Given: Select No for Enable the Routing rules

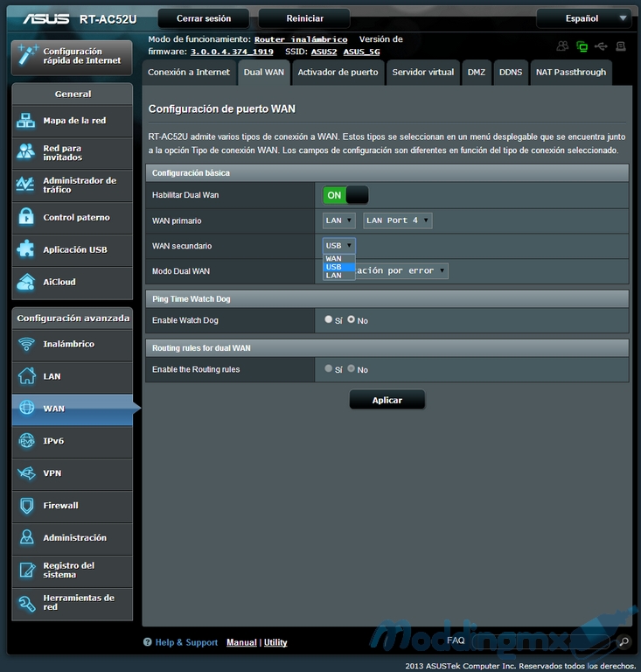Looking at the screenshot, I should 352,368.
